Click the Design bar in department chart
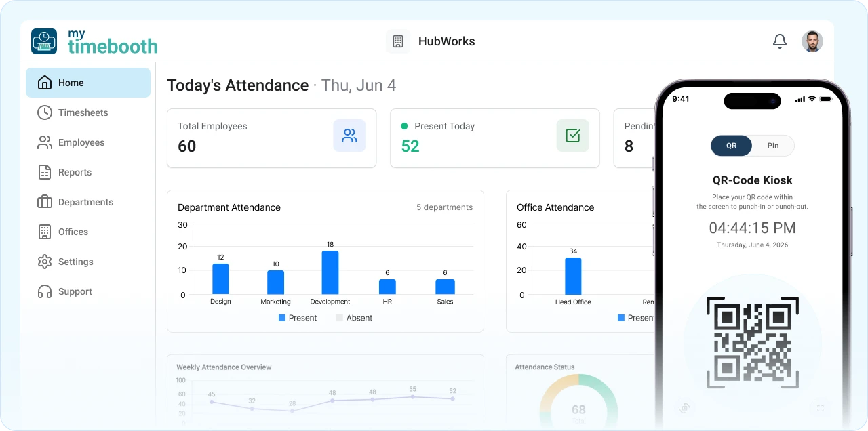This screenshot has height=431, width=868. [x=220, y=279]
